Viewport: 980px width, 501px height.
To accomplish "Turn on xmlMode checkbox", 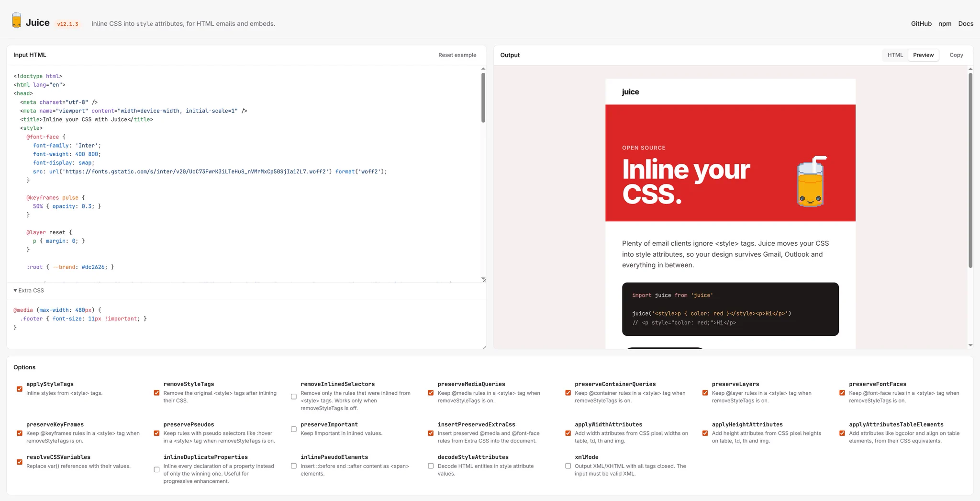I will [568, 466].
